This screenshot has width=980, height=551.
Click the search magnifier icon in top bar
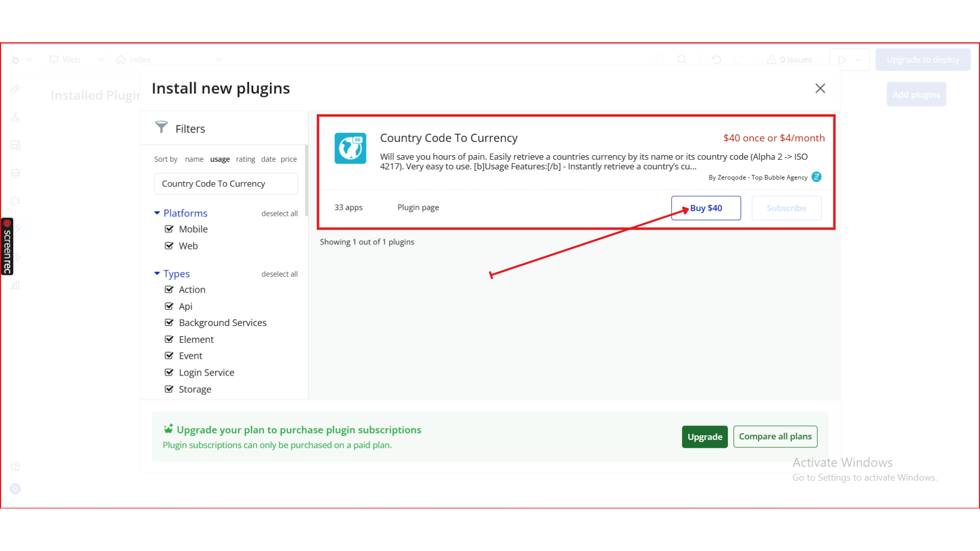point(682,60)
